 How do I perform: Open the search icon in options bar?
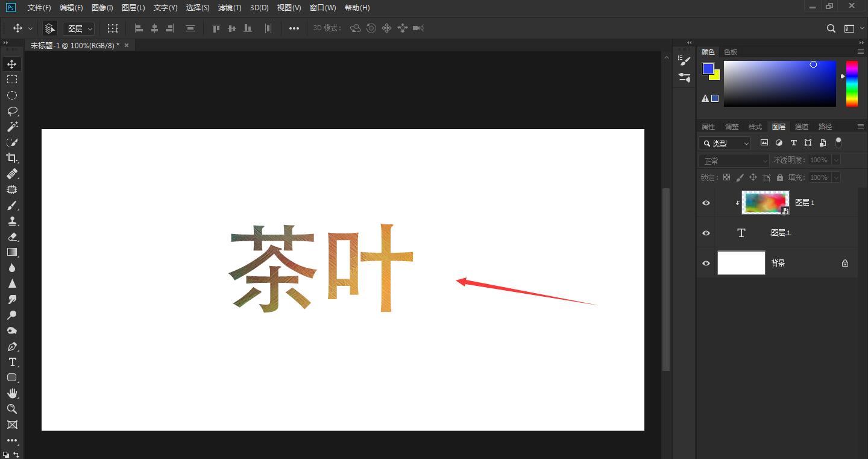tap(831, 28)
